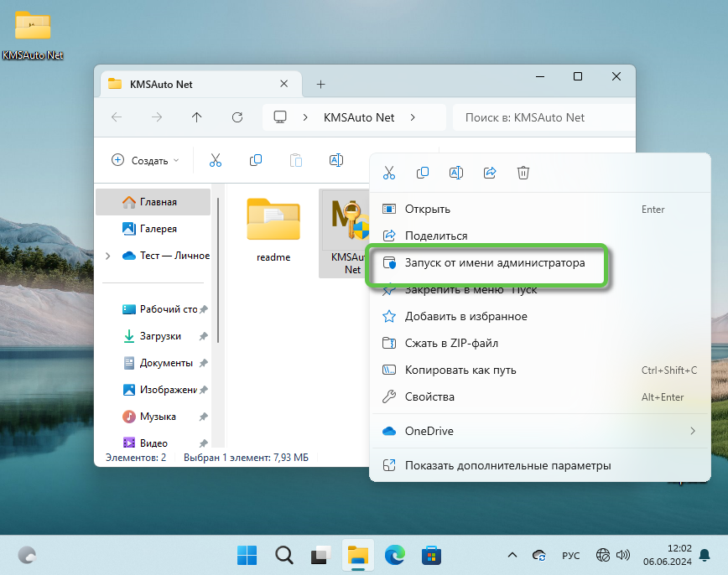Click Показать дополнительные параметры

[541, 465]
